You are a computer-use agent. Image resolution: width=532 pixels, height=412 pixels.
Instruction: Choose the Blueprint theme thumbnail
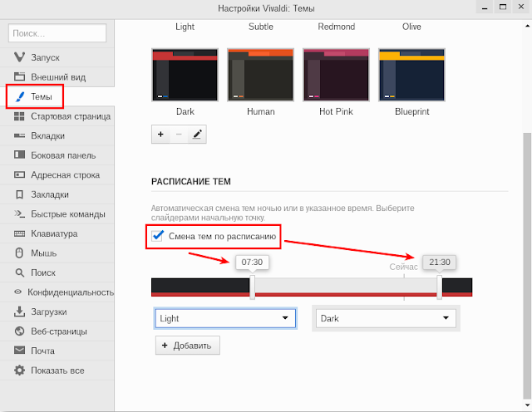tap(412, 75)
